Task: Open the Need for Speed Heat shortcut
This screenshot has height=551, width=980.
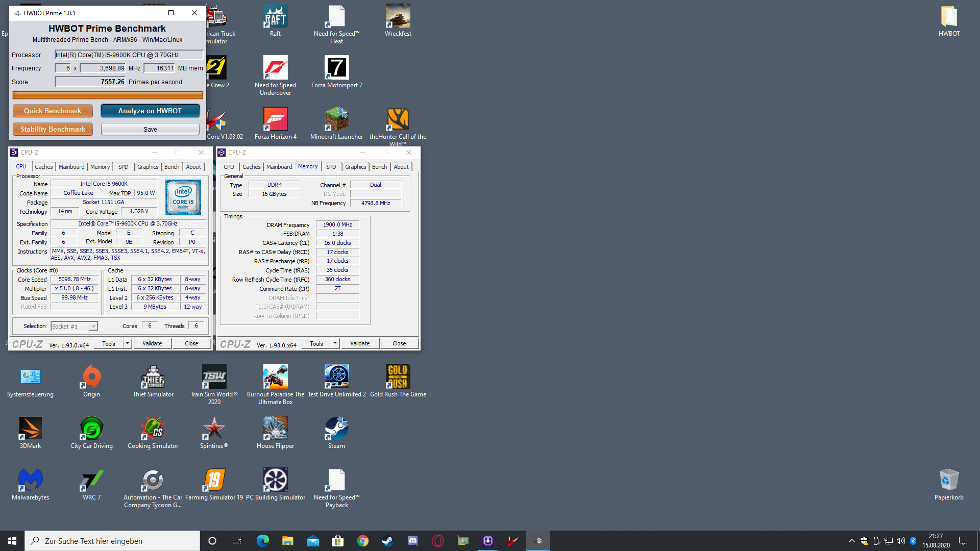Action: [x=336, y=24]
